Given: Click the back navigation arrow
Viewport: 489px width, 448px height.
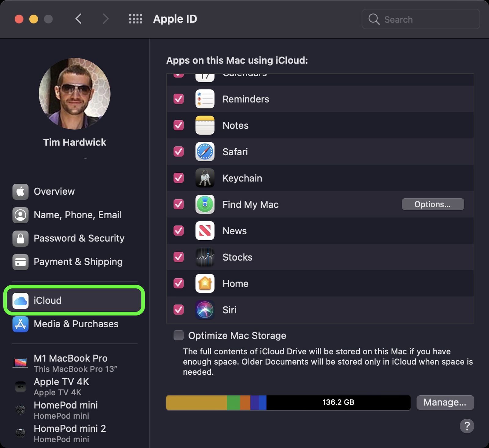Looking at the screenshot, I should pyautogui.click(x=79, y=19).
